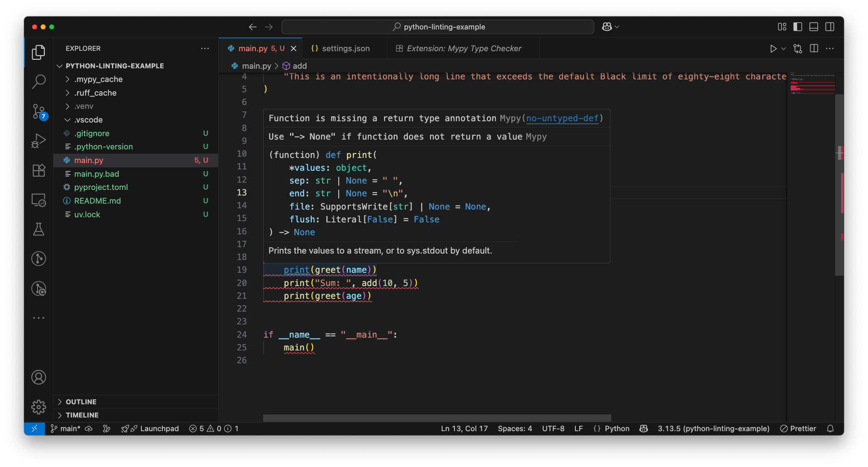868x467 pixels.
Task: Expand the OUTLINE section
Action: (81, 402)
